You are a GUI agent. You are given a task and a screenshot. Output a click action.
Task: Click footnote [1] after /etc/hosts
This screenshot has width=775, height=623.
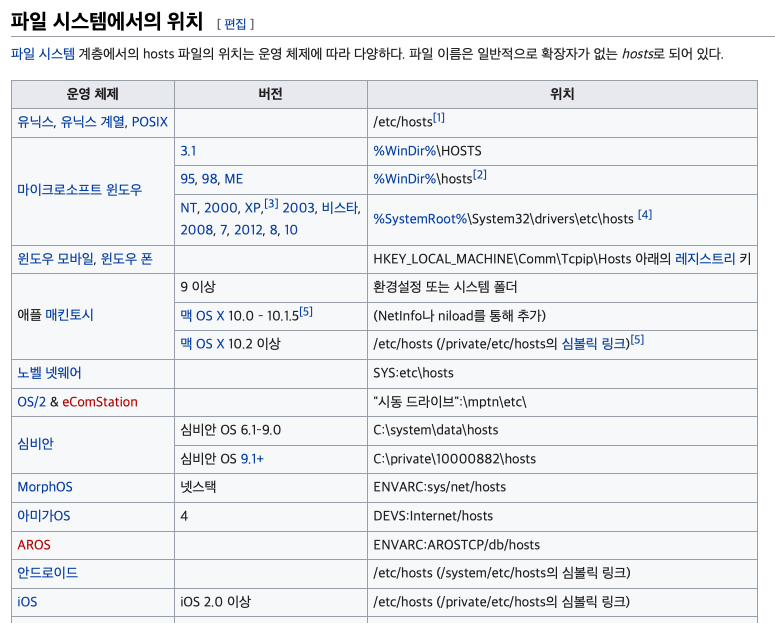(x=439, y=118)
